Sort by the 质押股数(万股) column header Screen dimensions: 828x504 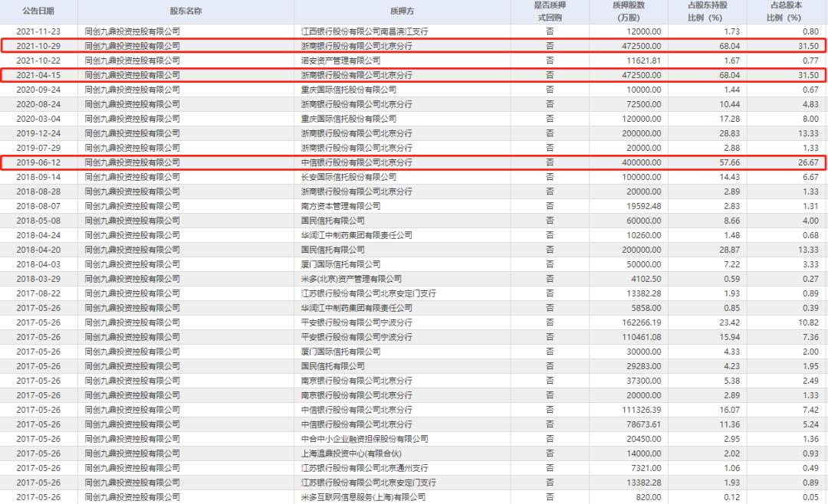(x=630, y=10)
